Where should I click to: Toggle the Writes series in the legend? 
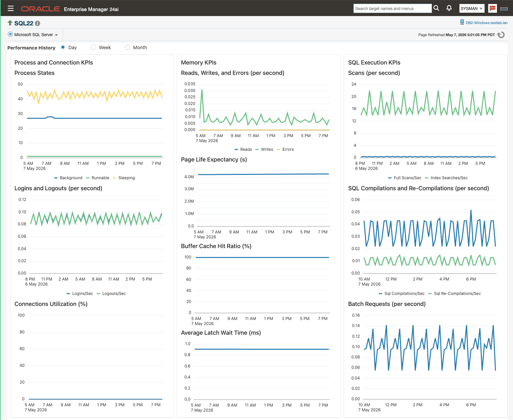(264, 149)
